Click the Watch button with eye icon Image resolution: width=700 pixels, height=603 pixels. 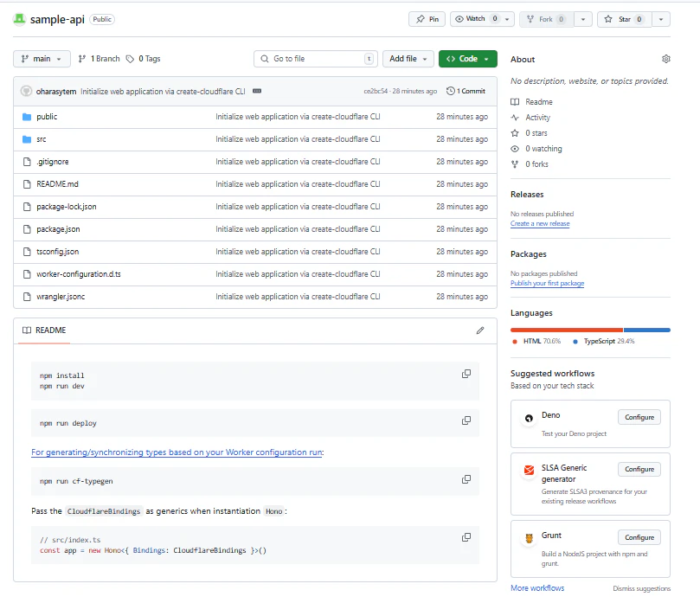tap(477, 19)
